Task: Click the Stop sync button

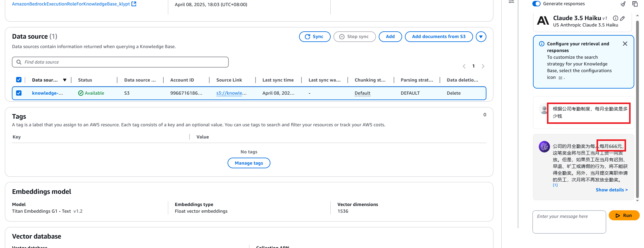Action: tap(354, 37)
